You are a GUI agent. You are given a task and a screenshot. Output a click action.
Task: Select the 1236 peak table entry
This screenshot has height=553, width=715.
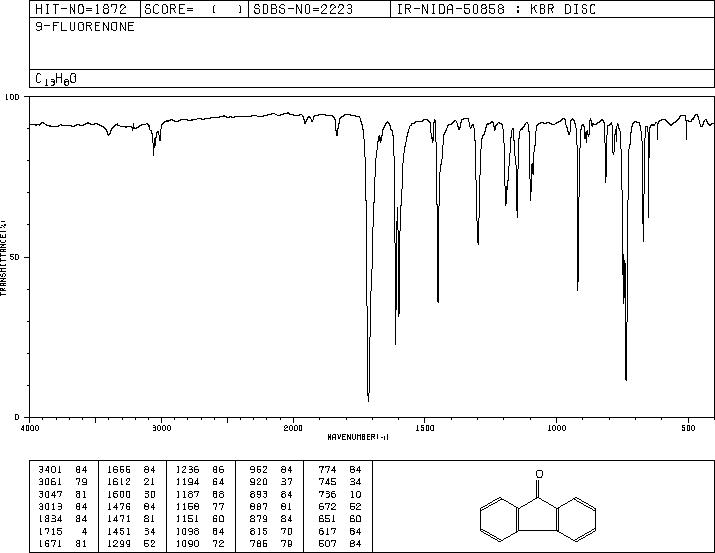coord(200,470)
